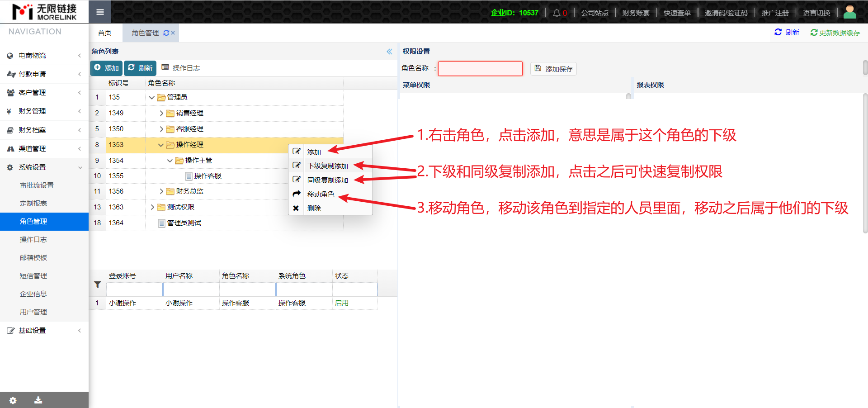This screenshot has height=408, width=868.
Task: Choose 移动角色 from the context menu
Action: (330, 194)
